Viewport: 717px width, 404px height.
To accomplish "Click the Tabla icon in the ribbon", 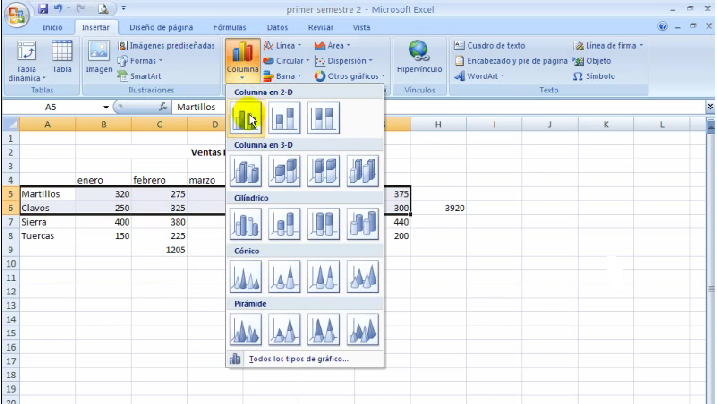I will coord(62,58).
